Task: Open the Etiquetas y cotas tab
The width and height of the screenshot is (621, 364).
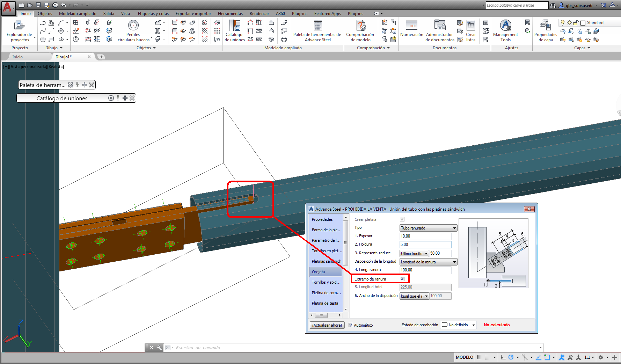Action: point(153,14)
